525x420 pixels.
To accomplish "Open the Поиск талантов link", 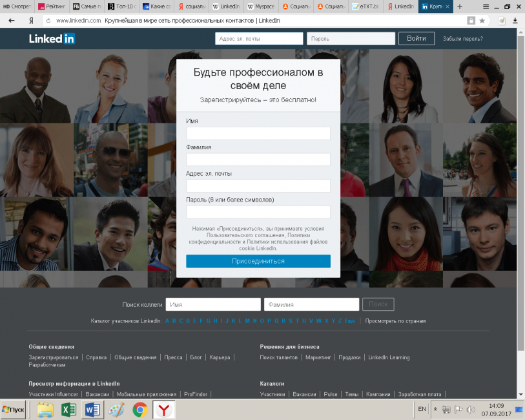I will click(278, 357).
